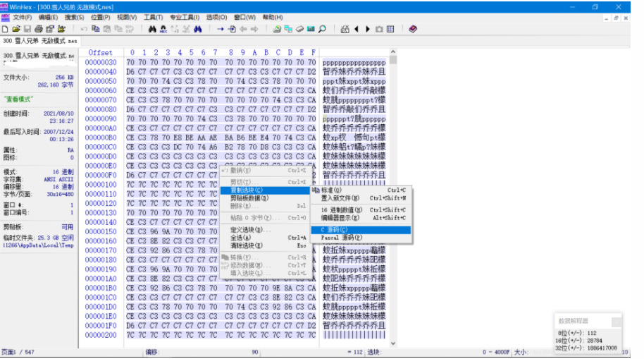Open the 位置(P) menu
This screenshot has width=644, height=359.
pos(101,17)
